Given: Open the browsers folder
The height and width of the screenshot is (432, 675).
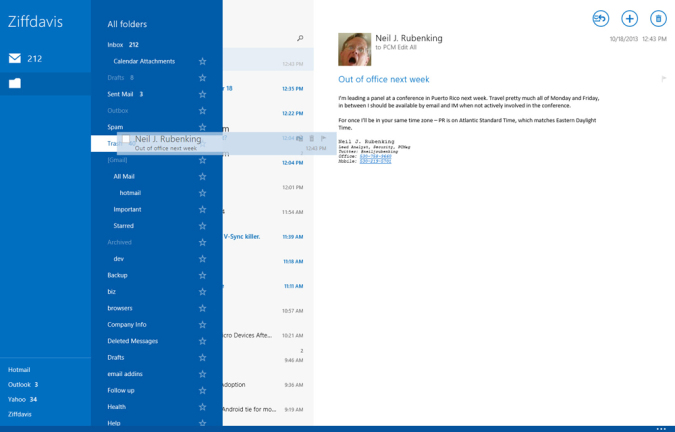Looking at the screenshot, I should point(120,308).
